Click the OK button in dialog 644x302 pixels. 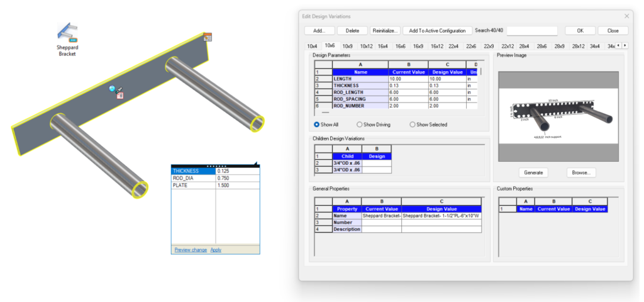[580, 31]
